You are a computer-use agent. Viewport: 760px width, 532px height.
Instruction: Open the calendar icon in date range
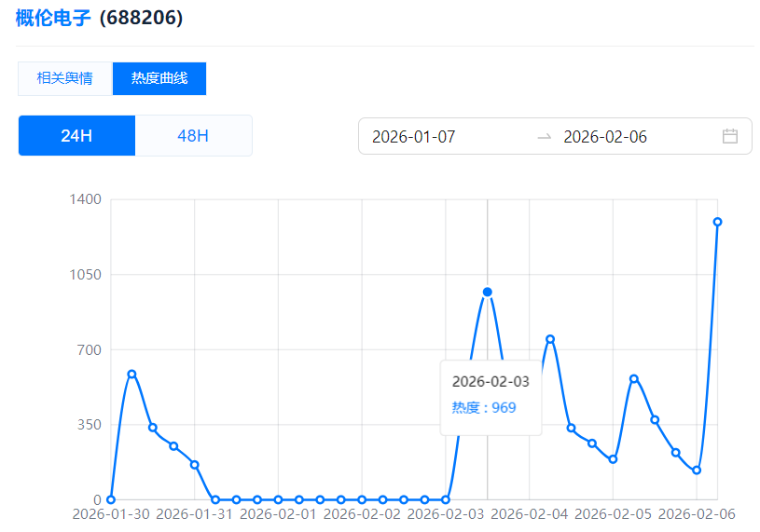(x=729, y=136)
